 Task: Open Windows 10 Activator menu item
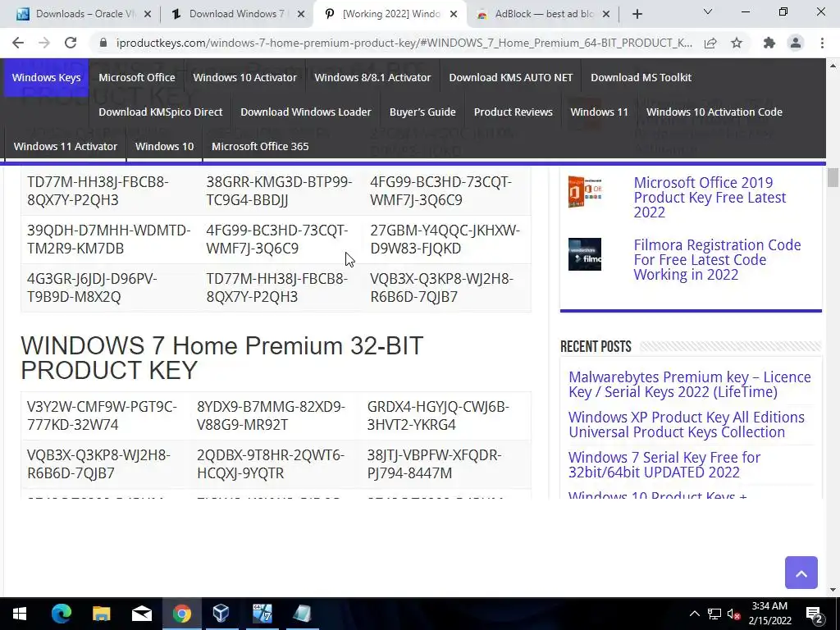tap(244, 77)
